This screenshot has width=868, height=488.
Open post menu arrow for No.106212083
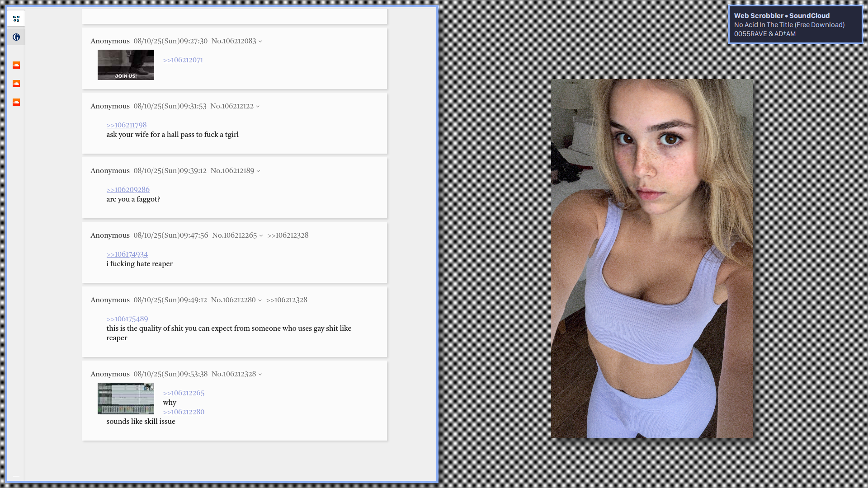coord(260,41)
